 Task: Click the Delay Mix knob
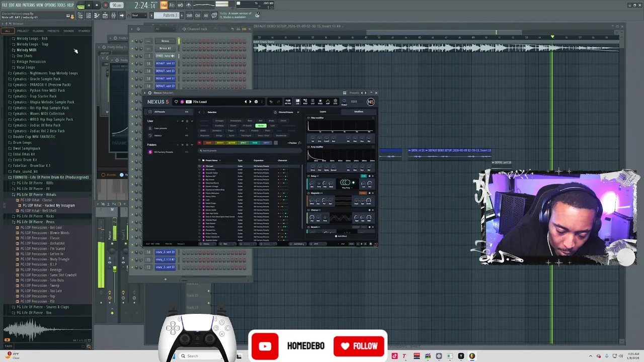312,184
